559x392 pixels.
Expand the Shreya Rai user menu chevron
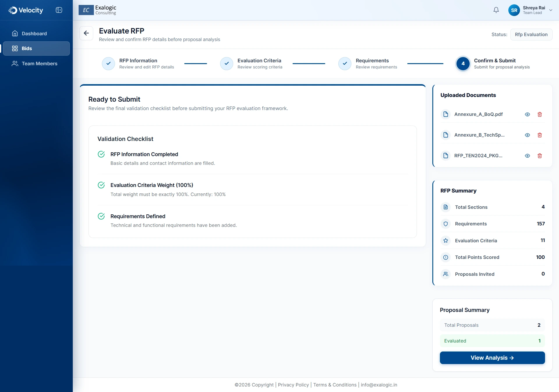coord(551,10)
